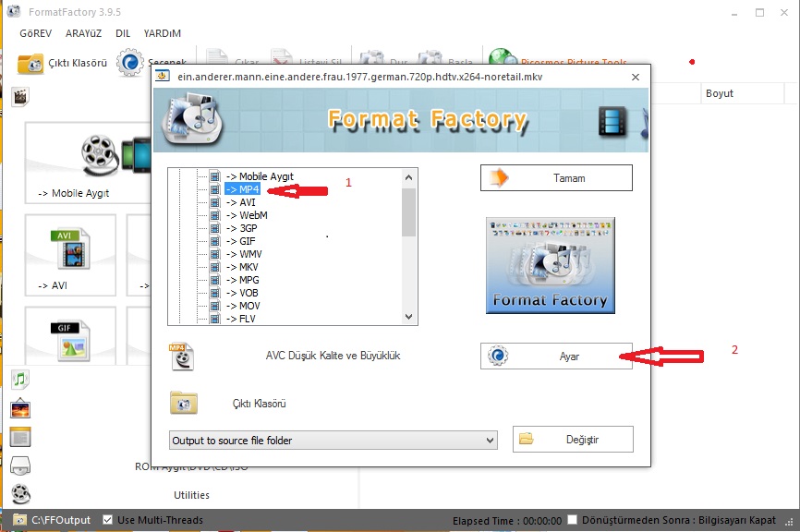Click the Utilities section label
The height and width of the screenshot is (532, 800).
point(191,495)
